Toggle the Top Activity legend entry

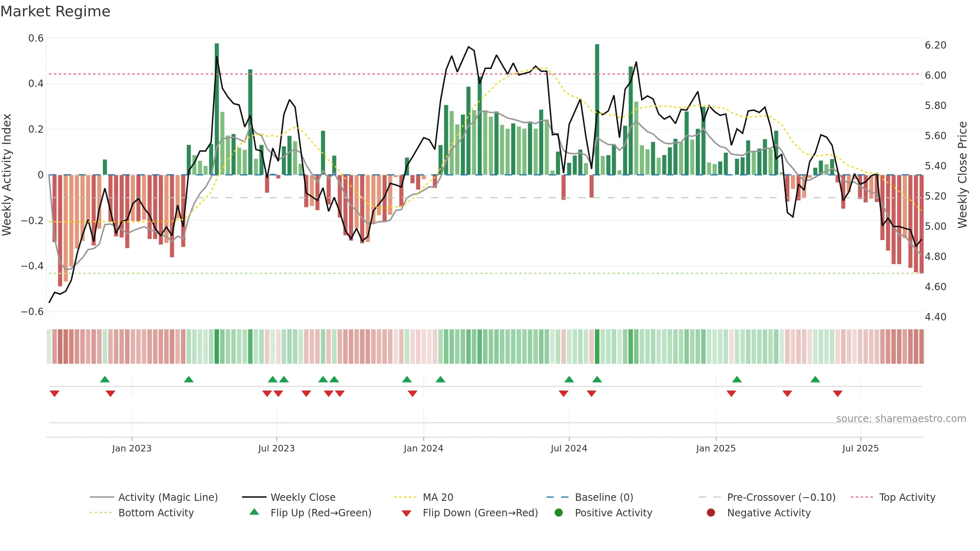point(893,497)
